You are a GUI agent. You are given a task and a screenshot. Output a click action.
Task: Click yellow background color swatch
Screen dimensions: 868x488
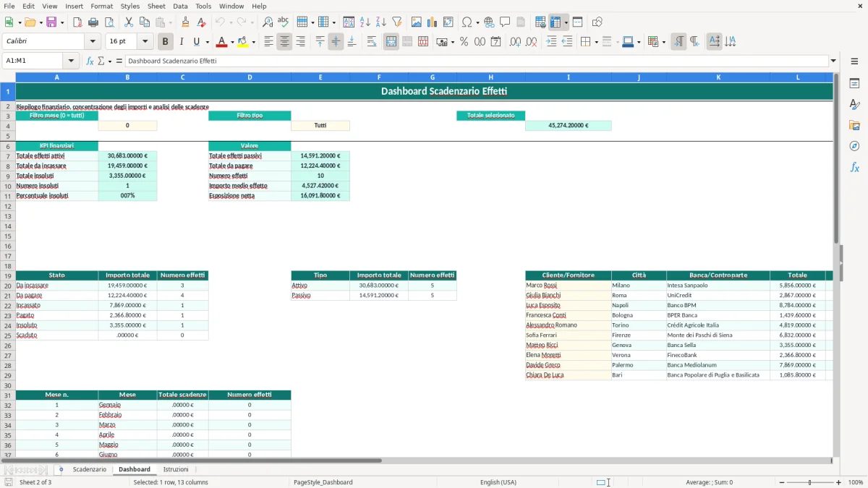coord(243,42)
